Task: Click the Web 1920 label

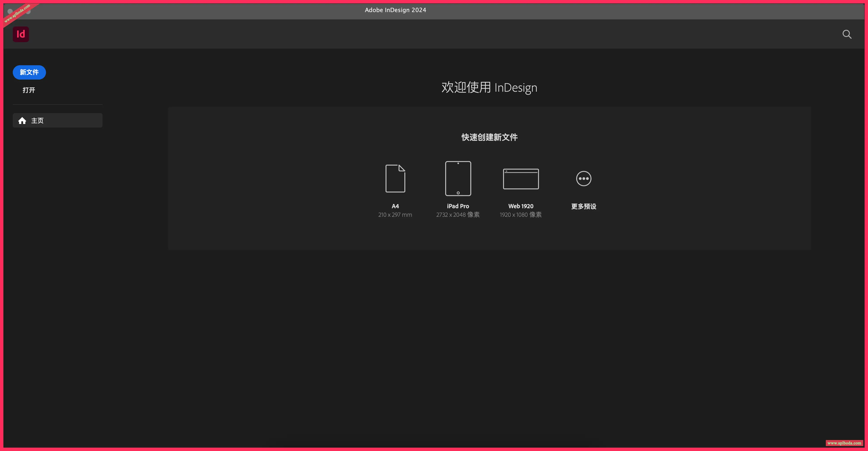Action: click(521, 206)
